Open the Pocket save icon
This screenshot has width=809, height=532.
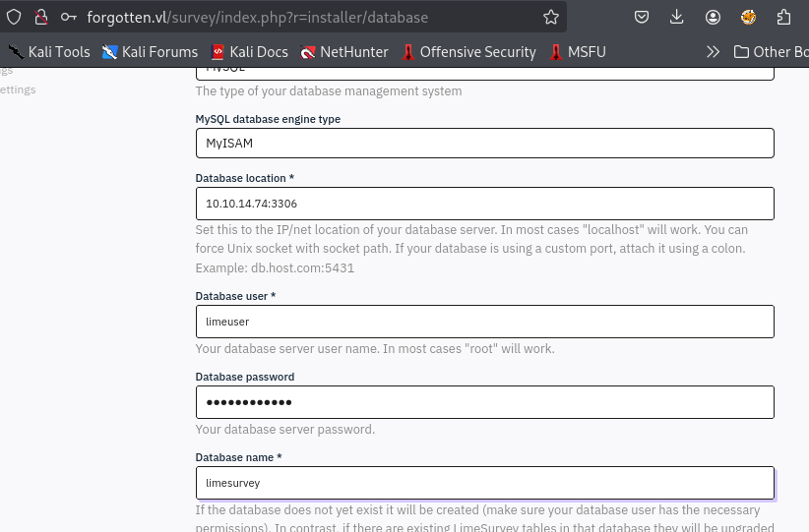pyautogui.click(x=641, y=17)
